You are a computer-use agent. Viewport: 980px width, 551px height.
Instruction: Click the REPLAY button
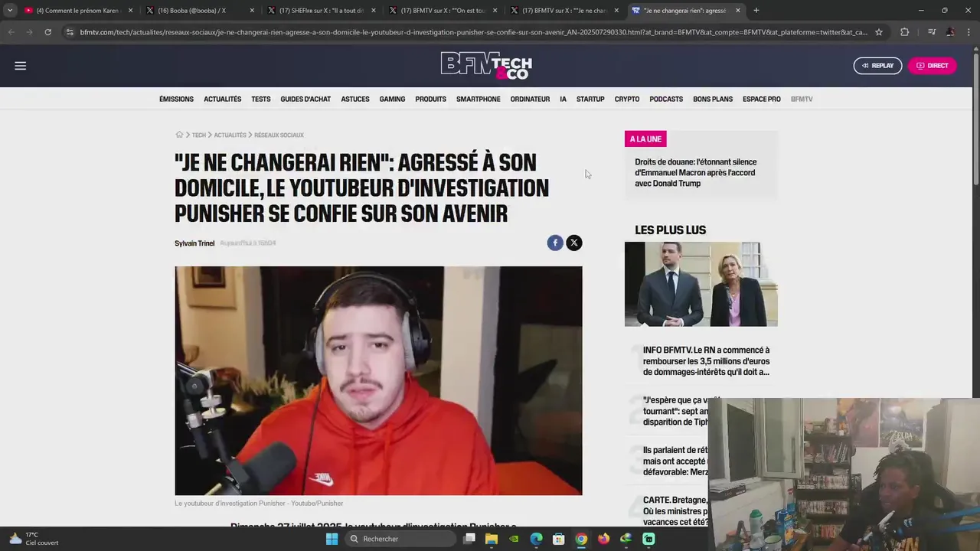[877, 66]
